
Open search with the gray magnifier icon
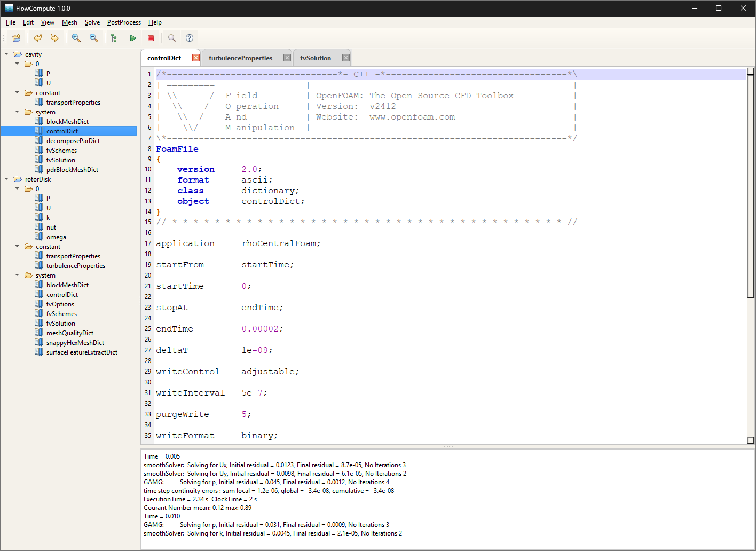point(172,38)
